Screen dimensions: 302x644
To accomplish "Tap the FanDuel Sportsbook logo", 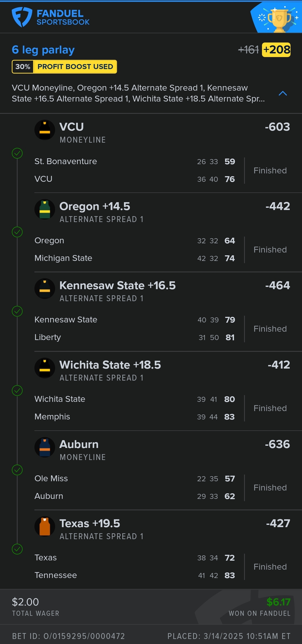I will click(50, 17).
